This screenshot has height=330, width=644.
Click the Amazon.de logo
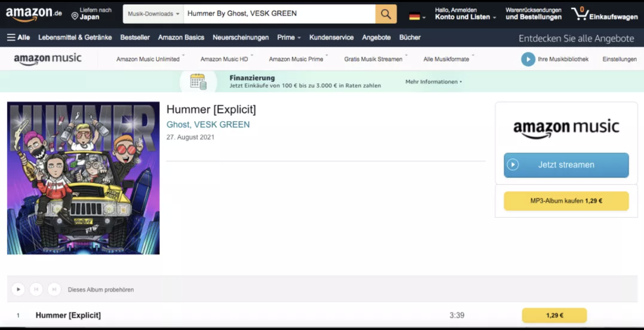coord(34,14)
